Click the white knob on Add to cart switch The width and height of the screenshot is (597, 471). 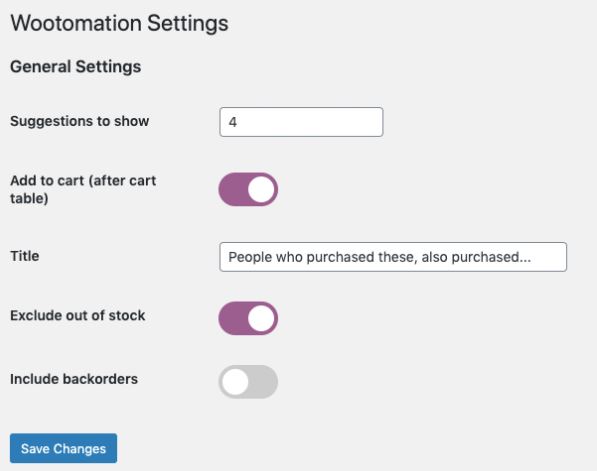coord(262,189)
